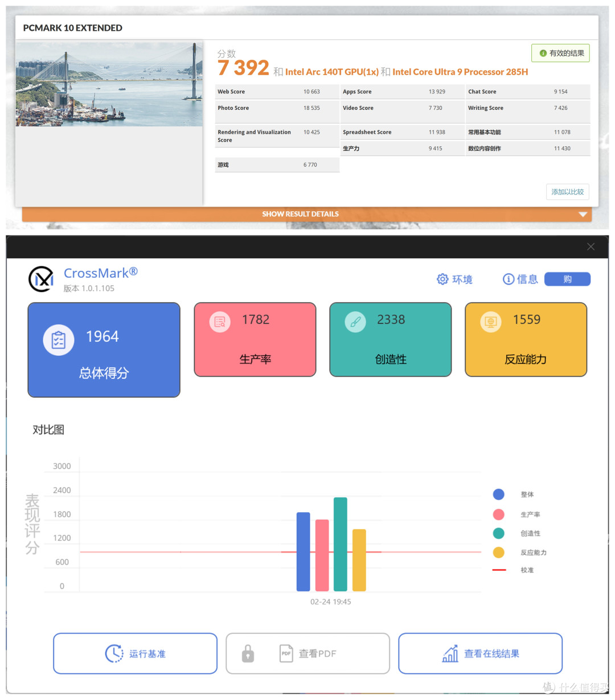The height and width of the screenshot is (700, 615).
Task: Click the creativity brush icon
Action: point(355,322)
